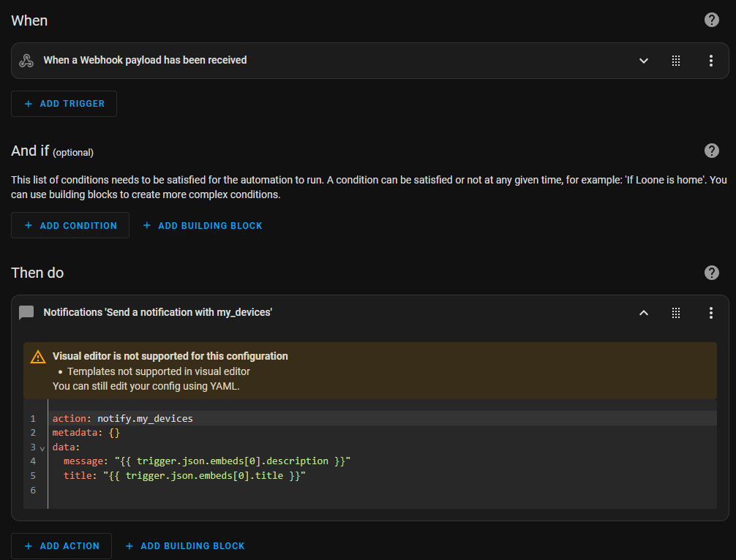Viewport: 736px width, 560px height.
Task: Collapse the Notifications action with the chevron
Action: pyautogui.click(x=644, y=313)
